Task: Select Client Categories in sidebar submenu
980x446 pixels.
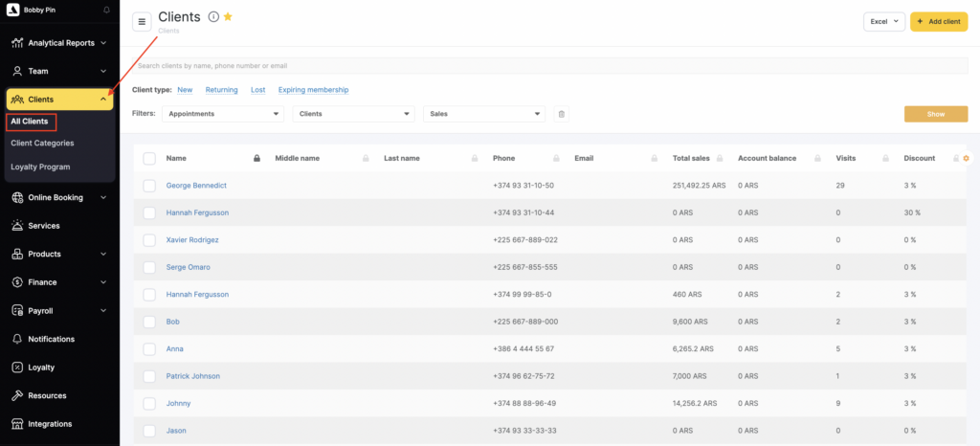Action: tap(42, 143)
